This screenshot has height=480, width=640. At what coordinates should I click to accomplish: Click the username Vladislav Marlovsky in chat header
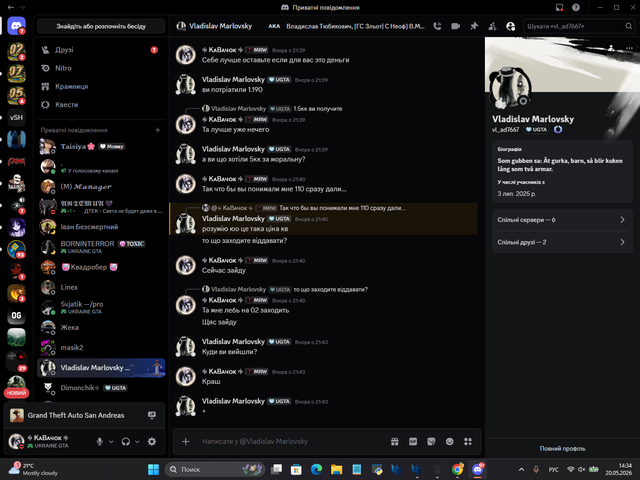click(220, 26)
